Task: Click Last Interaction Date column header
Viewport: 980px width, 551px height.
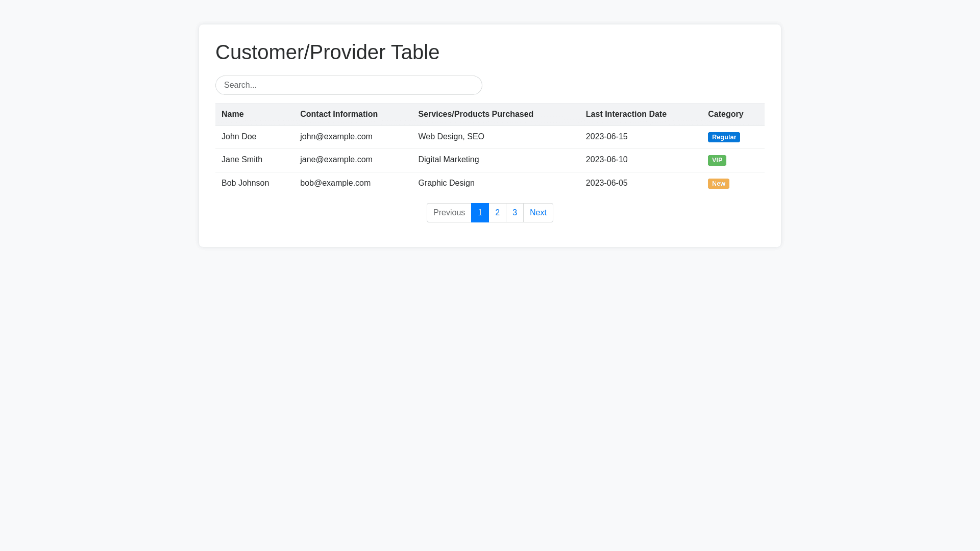Action: coord(626,114)
